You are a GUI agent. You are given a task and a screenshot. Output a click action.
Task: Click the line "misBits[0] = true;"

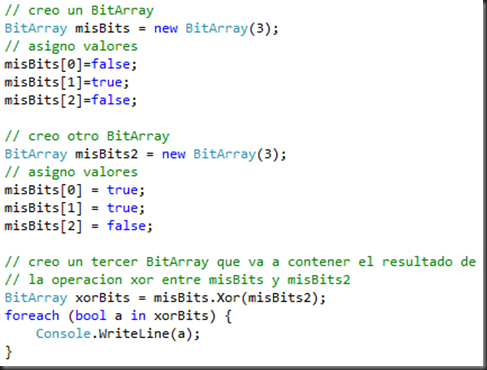pyautogui.click(x=75, y=190)
